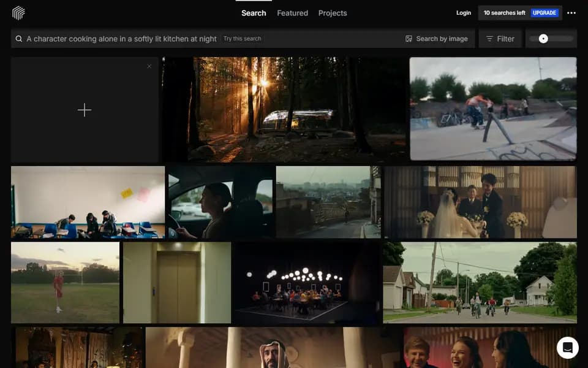
Task: Switch to the Featured tab
Action: click(x=293, y=13)
